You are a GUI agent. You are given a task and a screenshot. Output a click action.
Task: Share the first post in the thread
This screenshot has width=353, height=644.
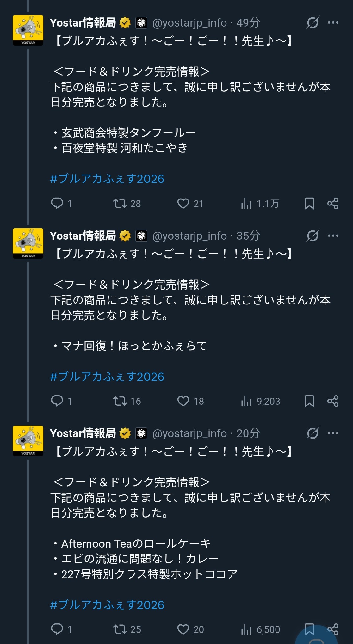point(333,203)
